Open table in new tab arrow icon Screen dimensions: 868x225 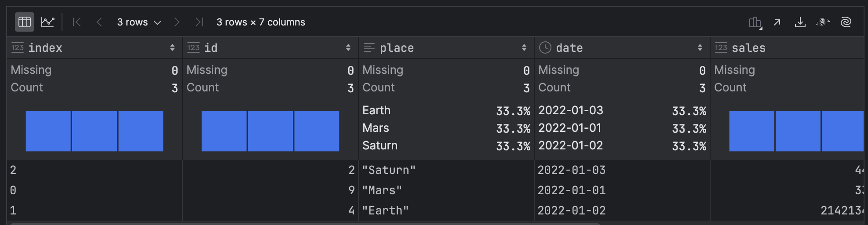tap(777, 22)
